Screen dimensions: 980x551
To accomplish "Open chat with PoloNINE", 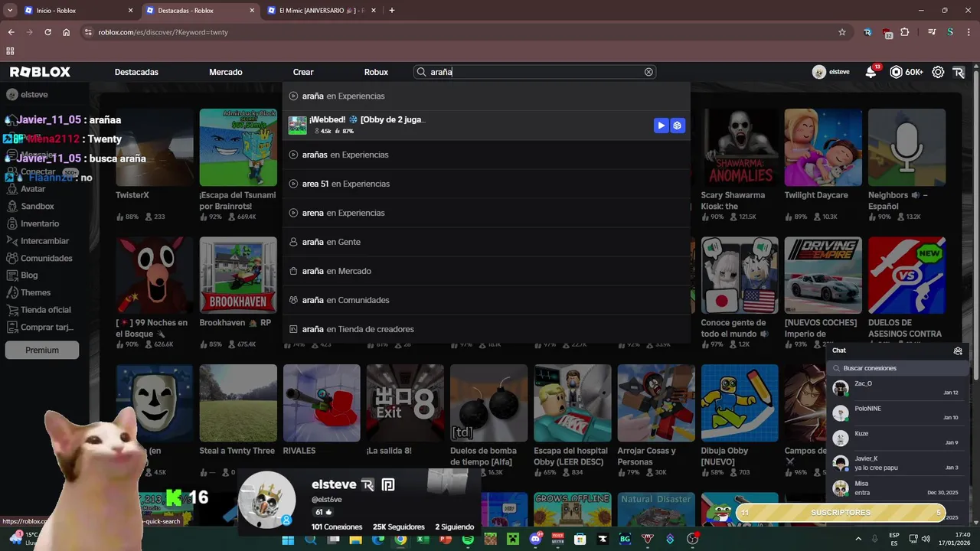I will pyautogui.click(x=897, y=413).
